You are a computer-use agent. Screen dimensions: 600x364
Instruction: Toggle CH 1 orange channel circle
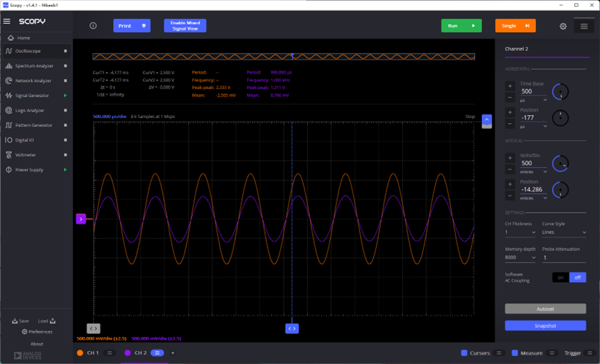[x=80, y=353]
